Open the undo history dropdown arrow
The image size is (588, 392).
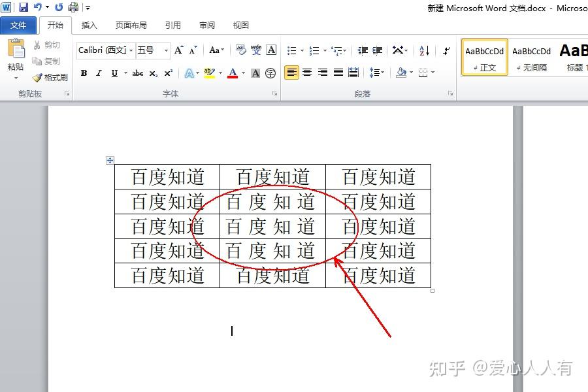click(x=47, y=7)
